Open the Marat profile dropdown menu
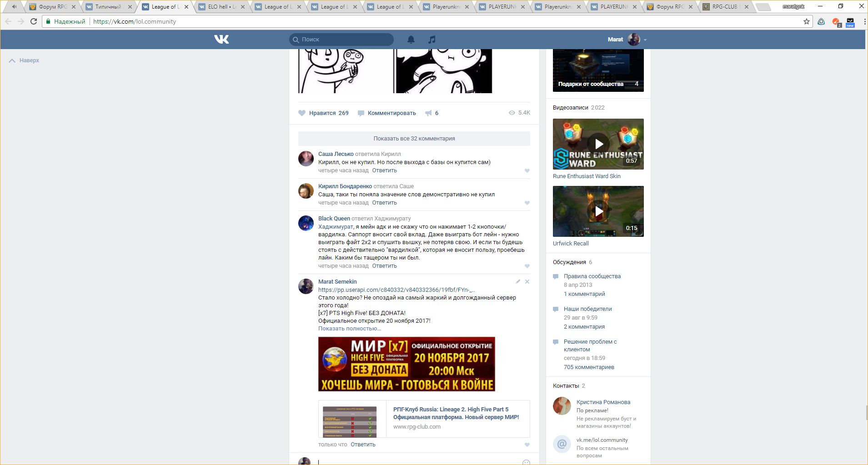 click(645, 40)
